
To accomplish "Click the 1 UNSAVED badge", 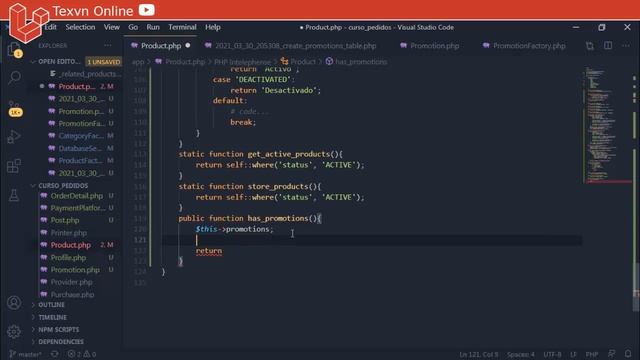I will pos(104,62).
